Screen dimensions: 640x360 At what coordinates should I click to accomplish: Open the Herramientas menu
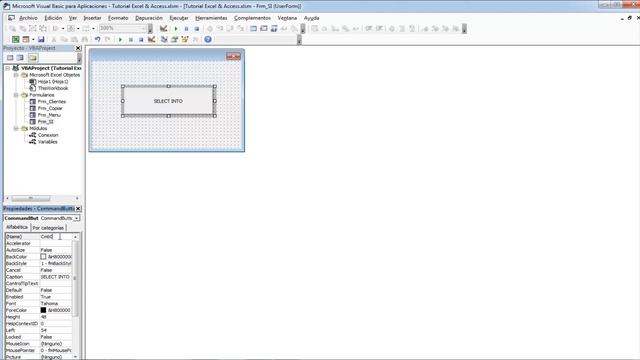211,18
